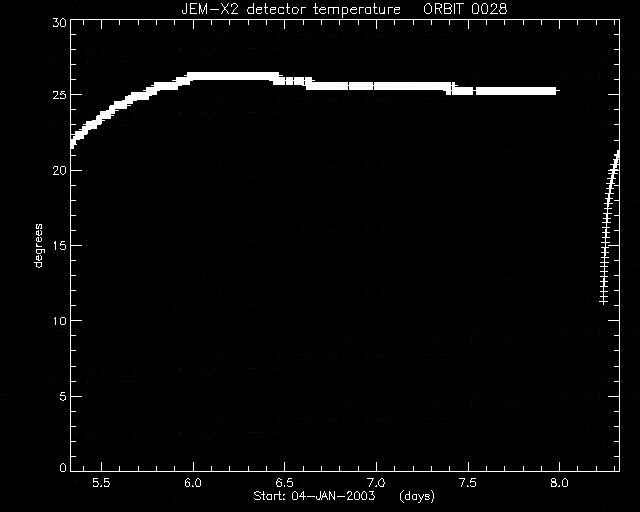640x512 pixels.
Task: Click the x-axis tick label 8.0
Action: click(x=559, y=483)
